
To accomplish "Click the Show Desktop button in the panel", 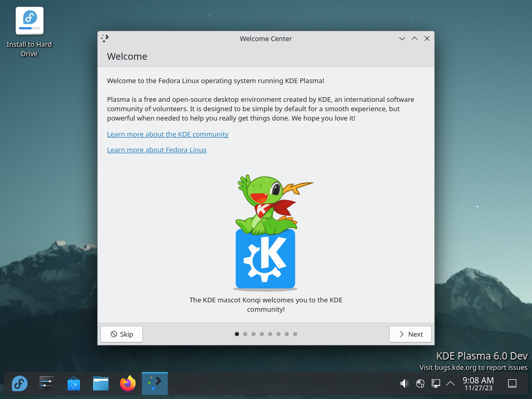I will pyautogui.click(x=512, y=383).
